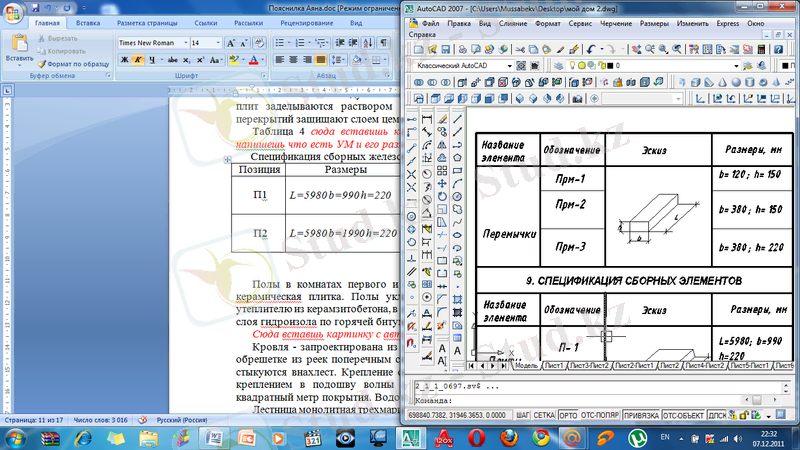The image size is (800, 450).
Task: Toggle СЕТКА grid display in status bar
Action: [544, 414]
